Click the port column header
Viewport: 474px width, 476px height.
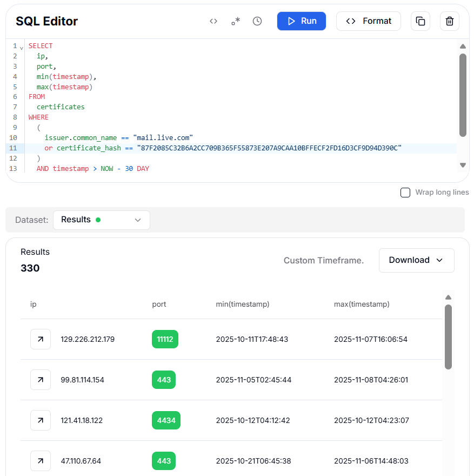click(x=159, y=304)
